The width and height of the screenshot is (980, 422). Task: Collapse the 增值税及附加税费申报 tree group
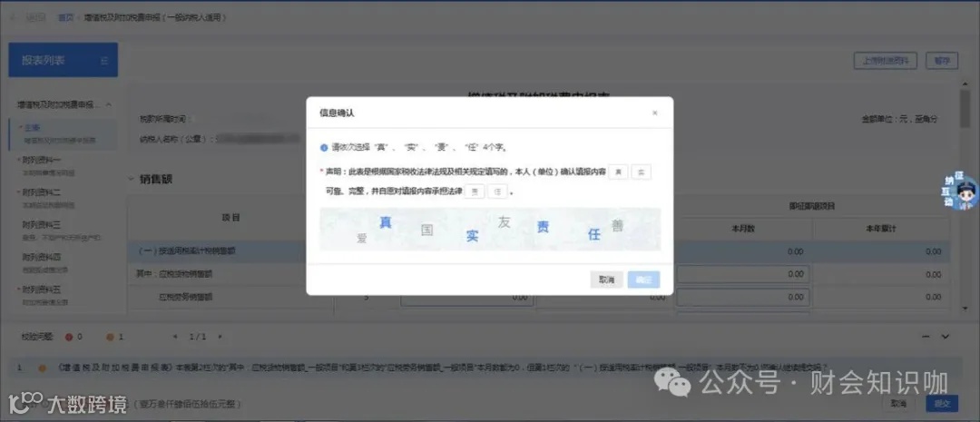tap(109, 104)
